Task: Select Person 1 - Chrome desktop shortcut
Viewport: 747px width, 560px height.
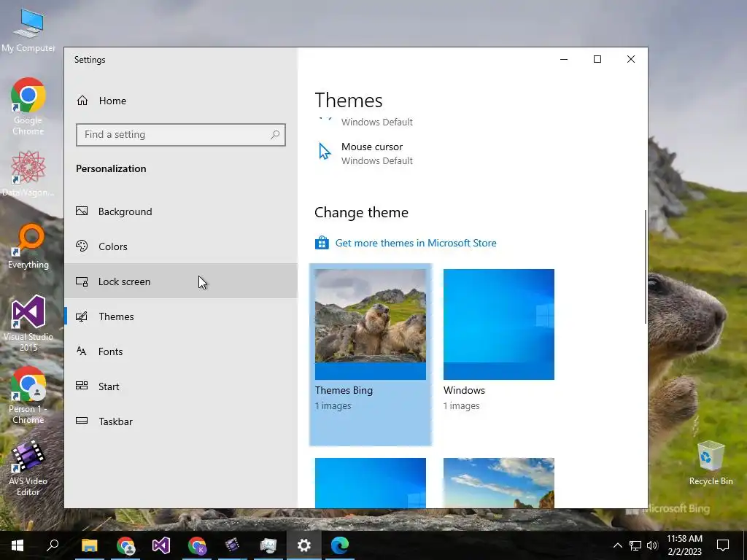Action: pos(28,395)
